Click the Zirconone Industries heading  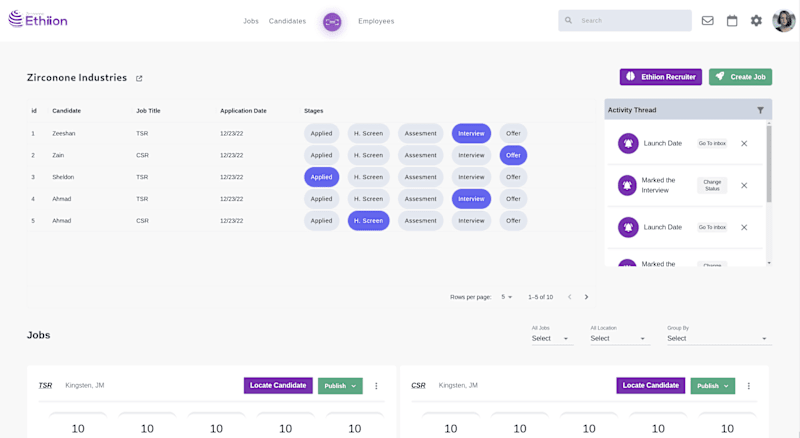point(77,78)
